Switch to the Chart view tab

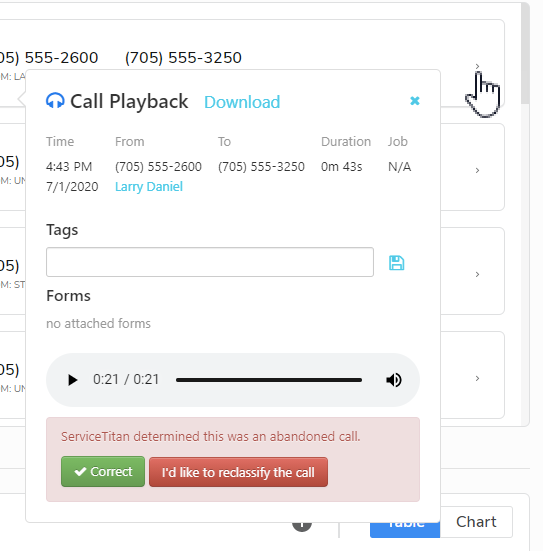(x=476, y=522)
